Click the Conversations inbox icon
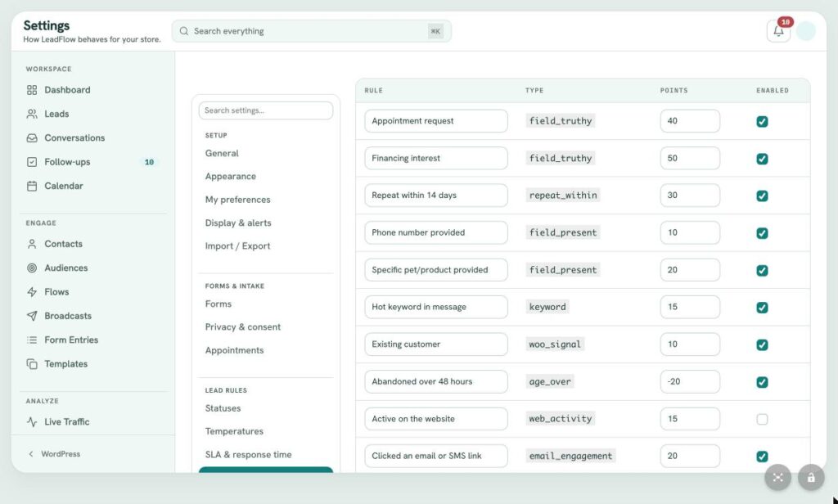 click(x=32, y=138)
